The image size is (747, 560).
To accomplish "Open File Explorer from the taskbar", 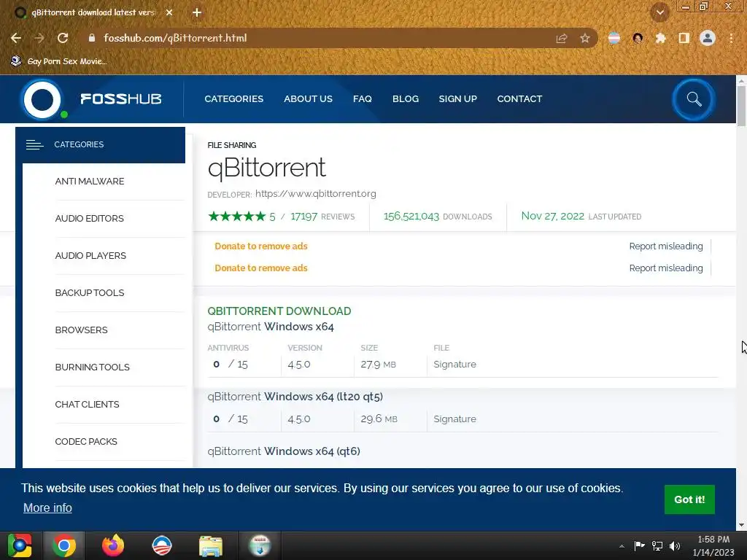I will pos(211,545).
